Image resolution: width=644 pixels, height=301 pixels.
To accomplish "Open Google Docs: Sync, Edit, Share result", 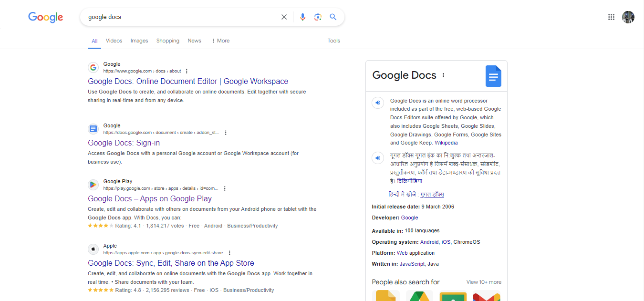I will 171,263.
